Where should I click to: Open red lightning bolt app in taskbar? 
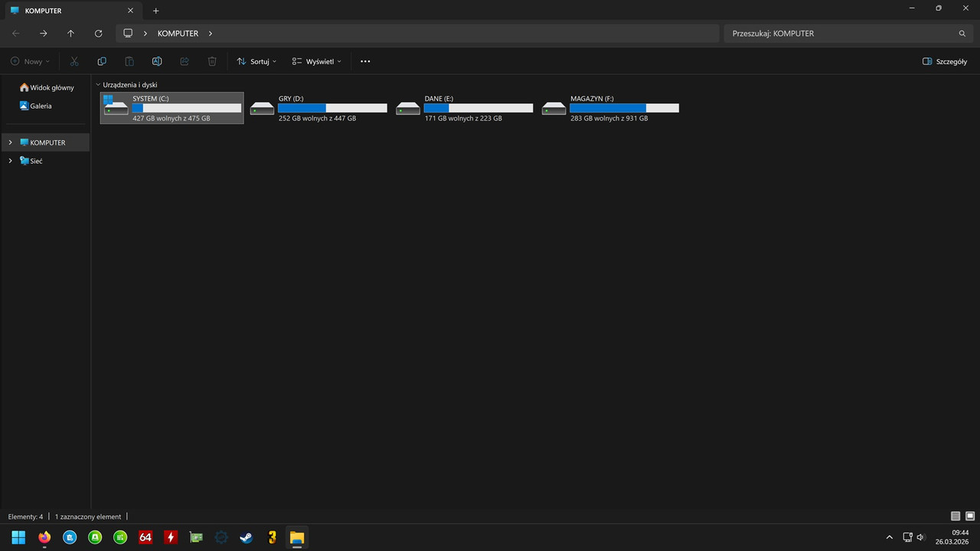click(171, 537)
